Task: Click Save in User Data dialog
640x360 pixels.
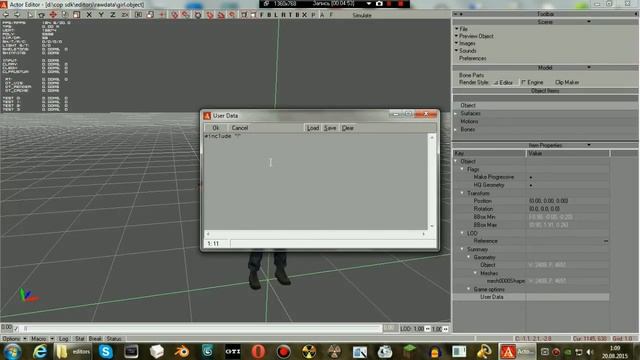Action: (330, 128)
